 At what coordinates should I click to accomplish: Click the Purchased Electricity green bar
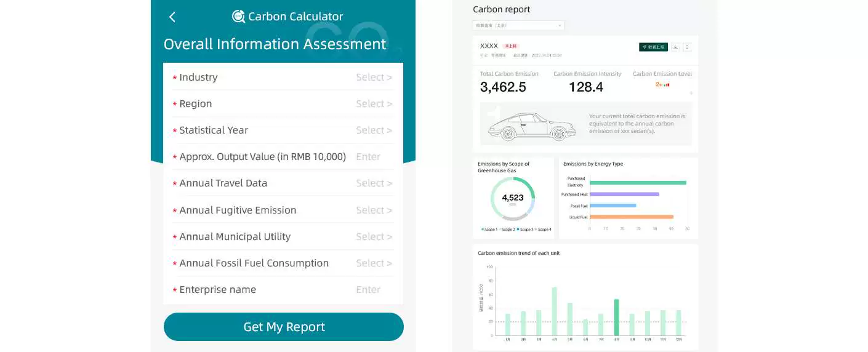(x=638, y=183)
